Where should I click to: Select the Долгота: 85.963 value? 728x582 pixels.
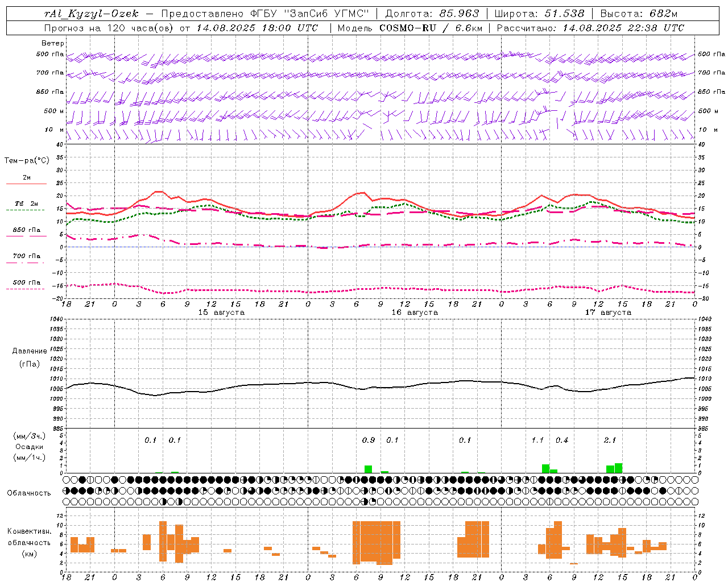tap(432, 14)
